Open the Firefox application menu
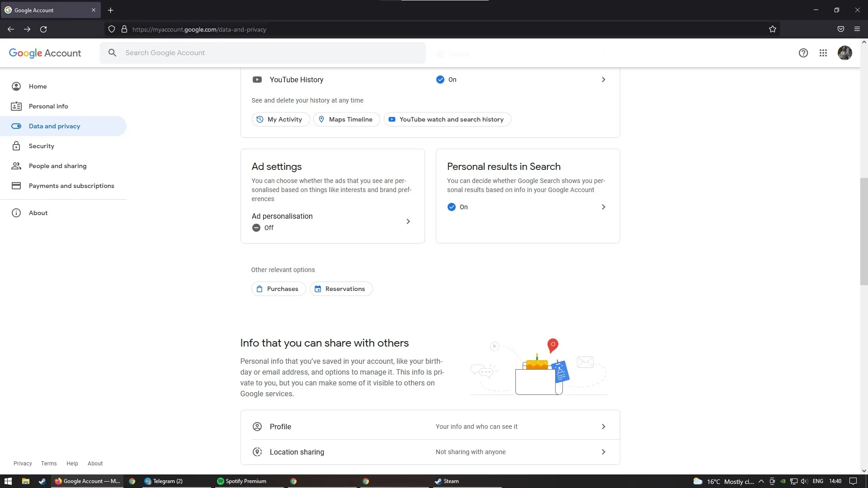The image size is (868, 488). [857, 29]
